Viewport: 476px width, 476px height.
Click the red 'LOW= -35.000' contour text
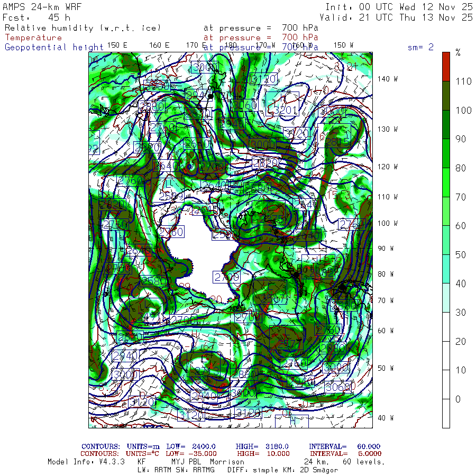pos(191,454)
